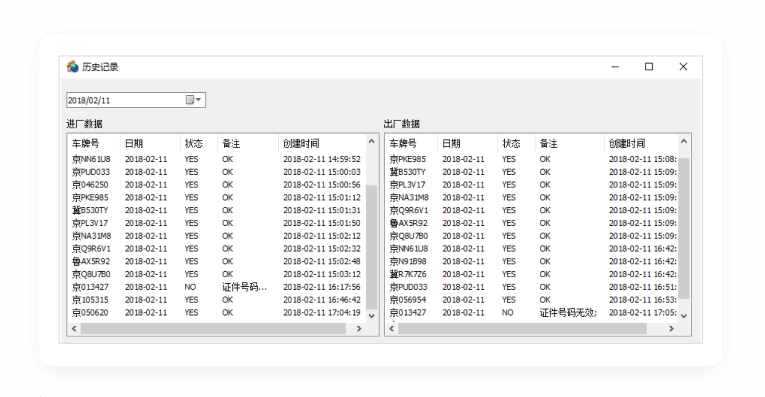Click 证件号码无效 remark in 出厂数据
This screenshot has height=397, width=765.
click(x=568, y=312)
